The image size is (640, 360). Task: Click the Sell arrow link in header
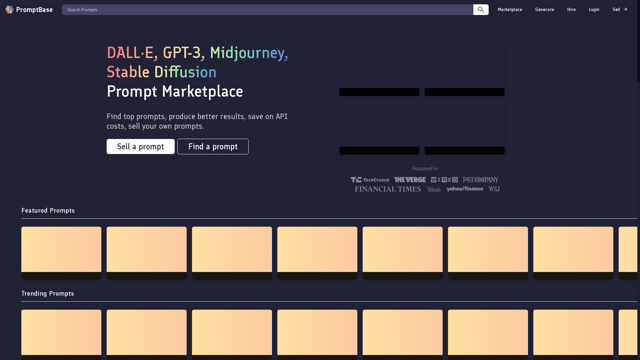(620, 9)
